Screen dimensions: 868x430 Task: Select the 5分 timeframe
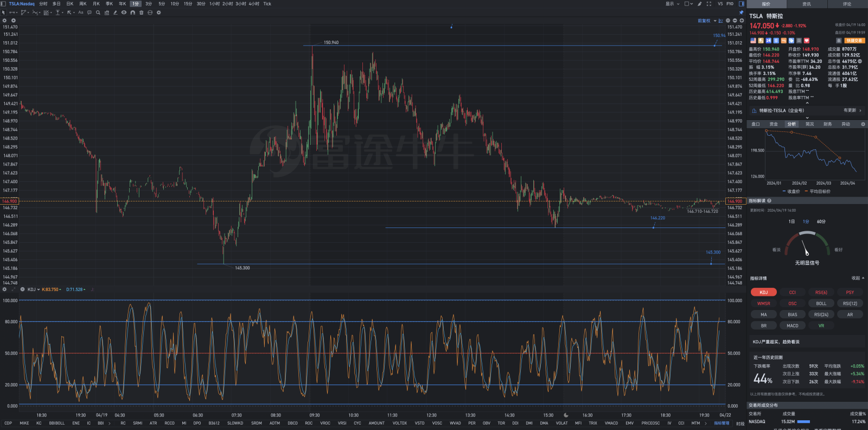(x=162, y=4)
